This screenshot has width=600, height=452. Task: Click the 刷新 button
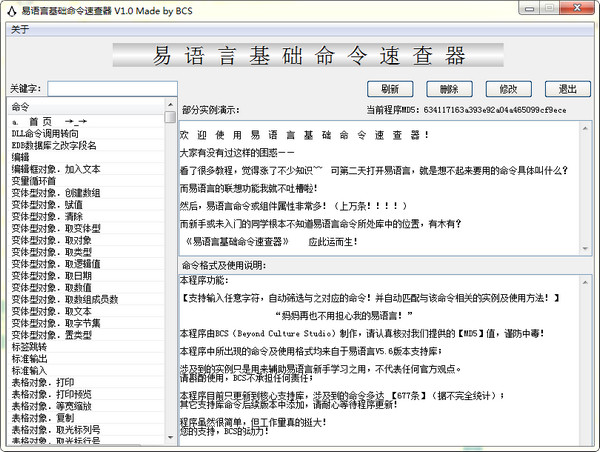[390, 89]
